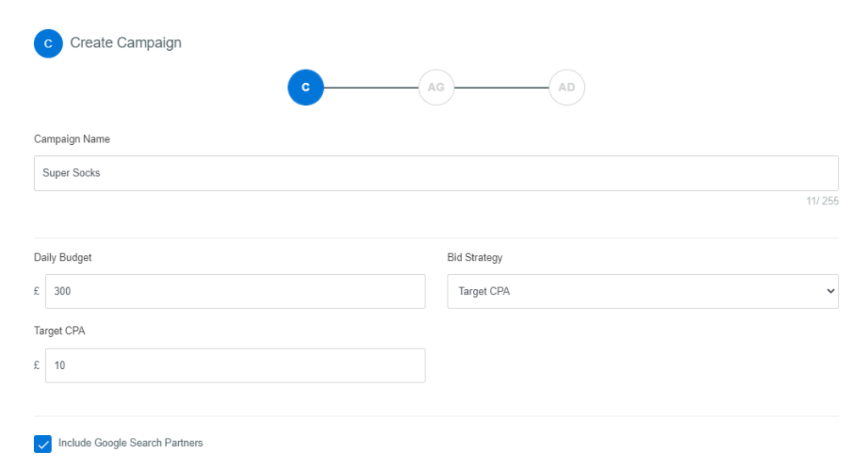This screenshot has height=469, width=868.
Task: Select the active C campaign step circle
Action: click(x=305, y=87)
